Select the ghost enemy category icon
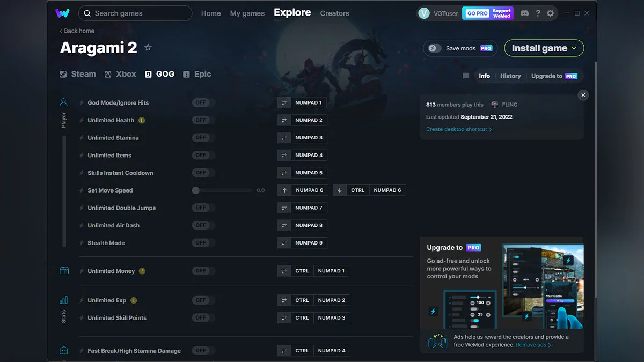644x362 pixels. pos(64,351)
